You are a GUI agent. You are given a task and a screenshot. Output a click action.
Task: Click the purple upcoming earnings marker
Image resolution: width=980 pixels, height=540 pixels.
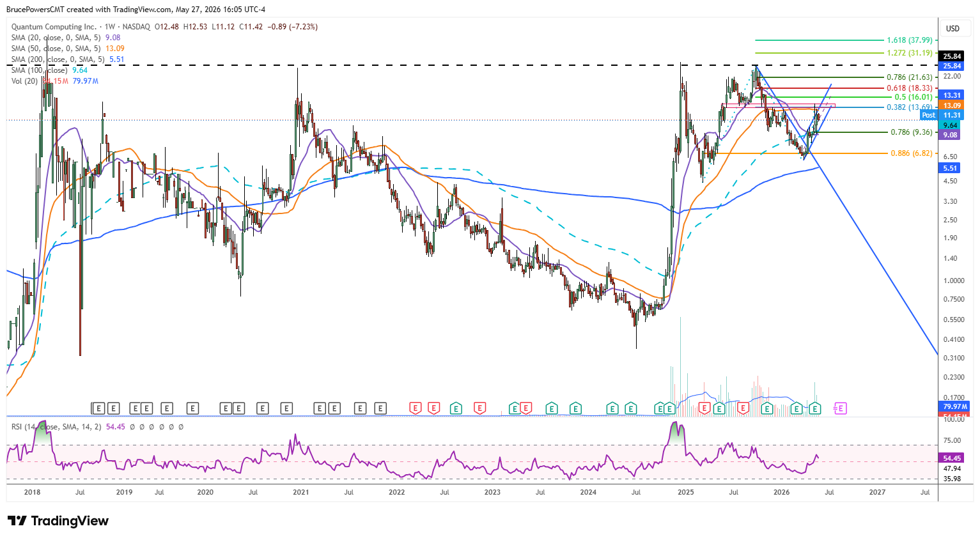tap(840, 408)
